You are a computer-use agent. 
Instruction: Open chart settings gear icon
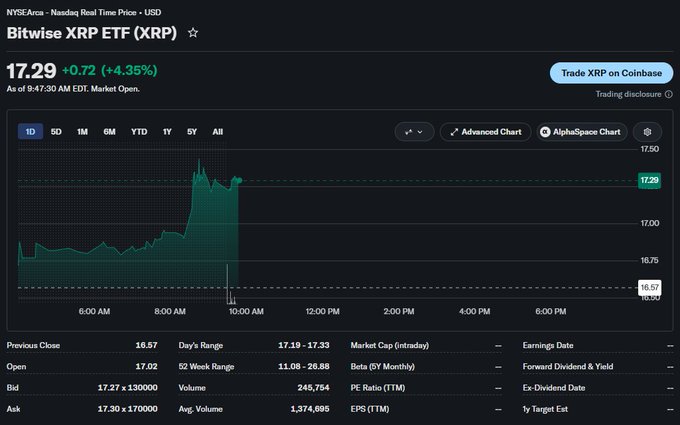647,132
